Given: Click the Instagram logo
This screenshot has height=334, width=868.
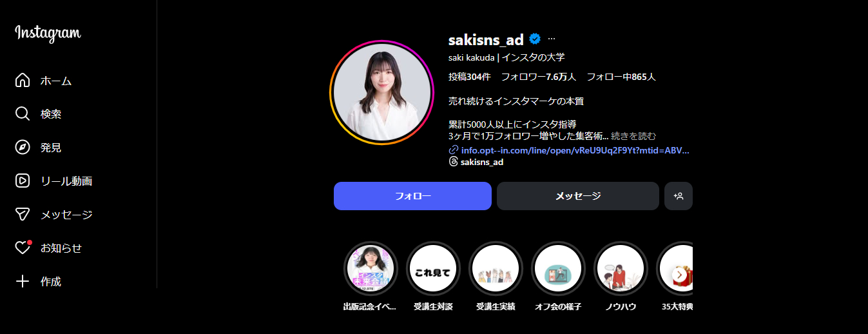Looking at the screenshot, I should coord(48,34).
